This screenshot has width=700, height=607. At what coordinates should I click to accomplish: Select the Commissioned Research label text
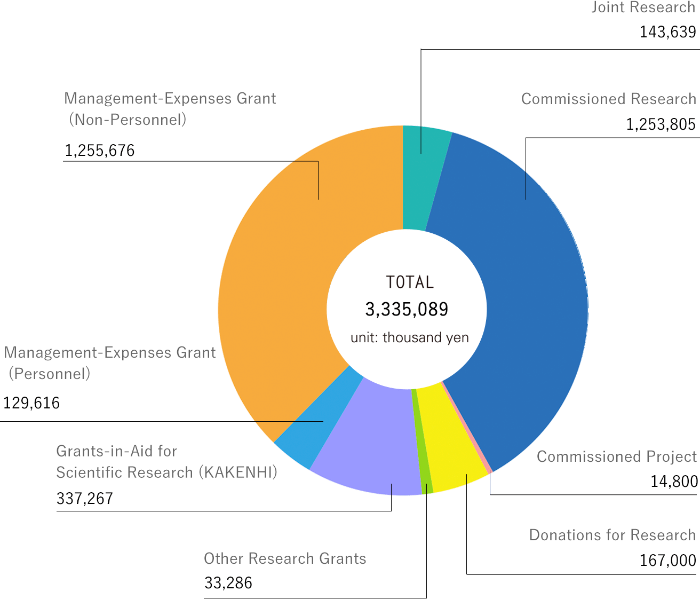click(608, 99)
